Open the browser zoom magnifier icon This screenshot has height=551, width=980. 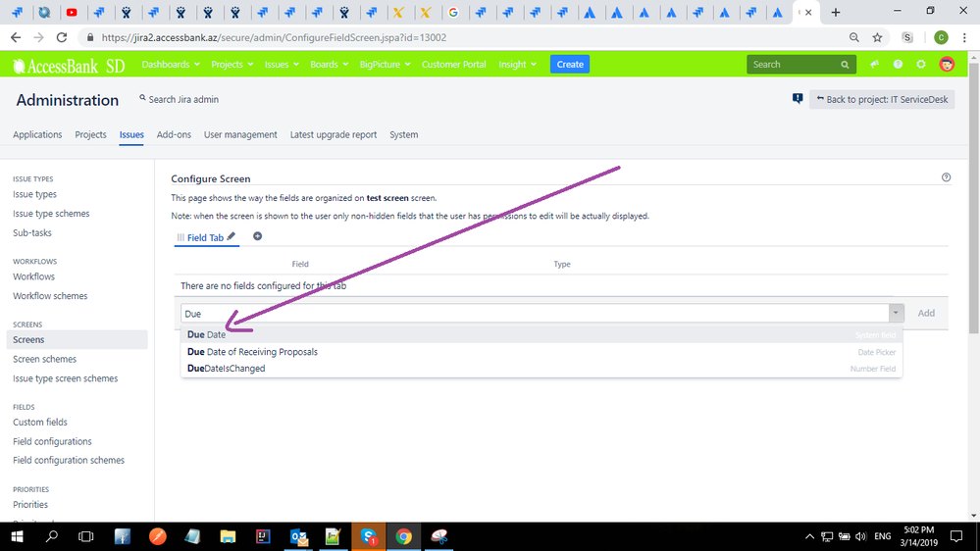click(853, 37)
